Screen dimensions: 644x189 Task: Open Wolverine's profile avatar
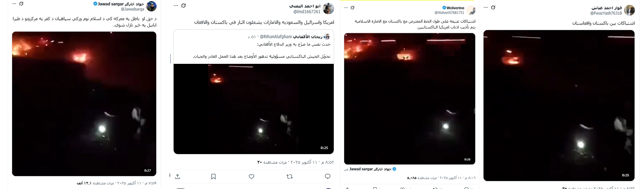point(471,10)
